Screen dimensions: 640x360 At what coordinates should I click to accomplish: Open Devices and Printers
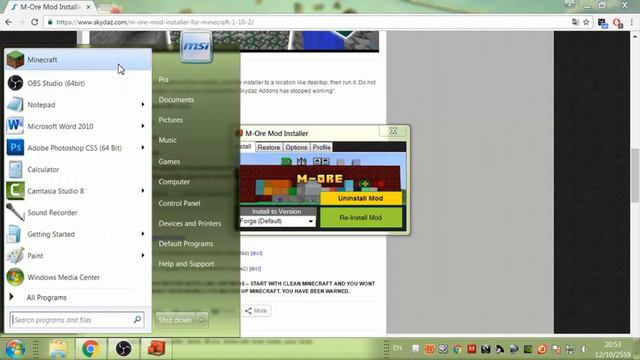pos(190,224)
